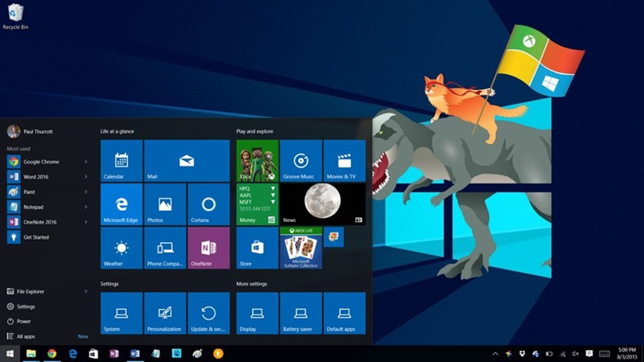Open the Cortana tile
This screenshot has height=362, width=644.
coord(208,204)
